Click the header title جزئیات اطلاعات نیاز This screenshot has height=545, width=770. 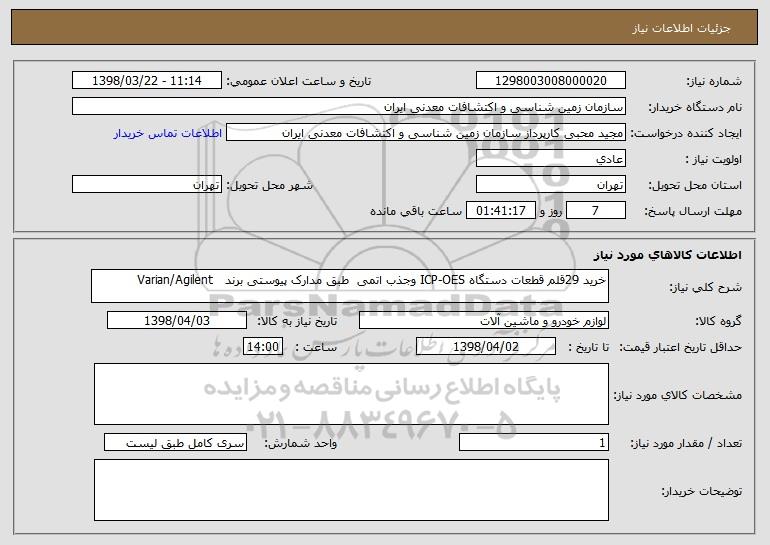tap(681, 28)
